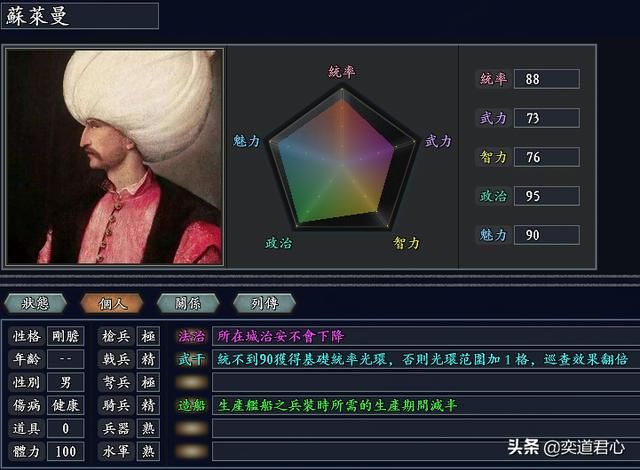Select the 政治 value box 95
640x470 pixels.
(547, 196)
